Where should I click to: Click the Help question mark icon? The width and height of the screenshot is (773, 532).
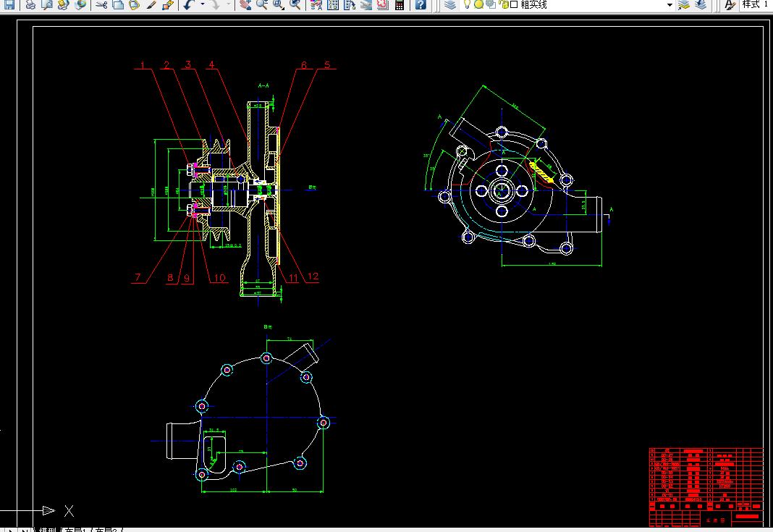coord(421,4)
